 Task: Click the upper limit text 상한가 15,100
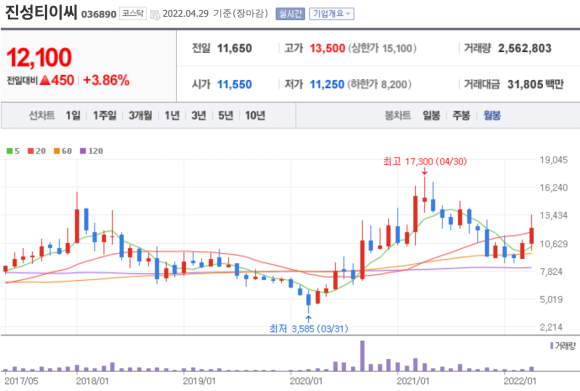[382, 48]
